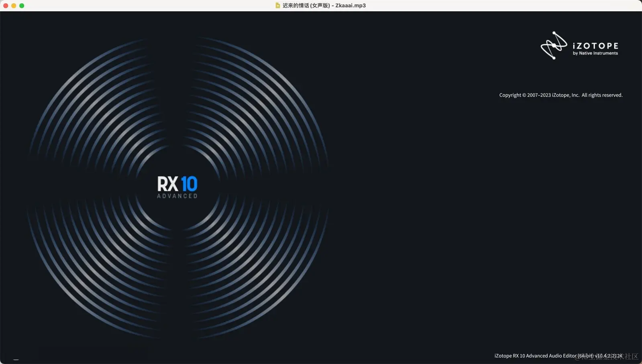Minimize the window with yellow button
This screenshot has width=642, height=364.
14,6
